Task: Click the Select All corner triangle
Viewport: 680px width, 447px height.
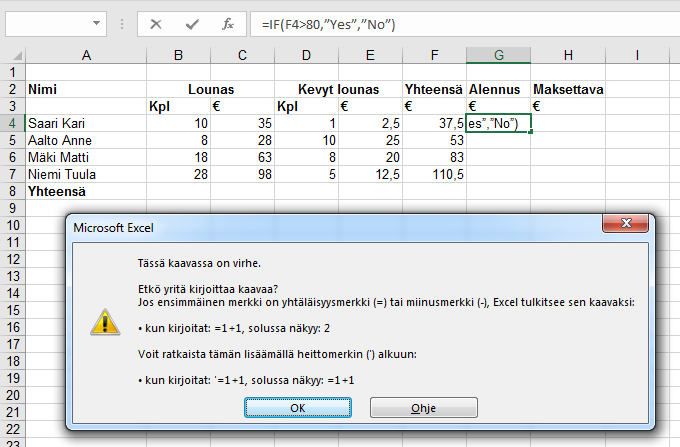Action: [17, 55]
